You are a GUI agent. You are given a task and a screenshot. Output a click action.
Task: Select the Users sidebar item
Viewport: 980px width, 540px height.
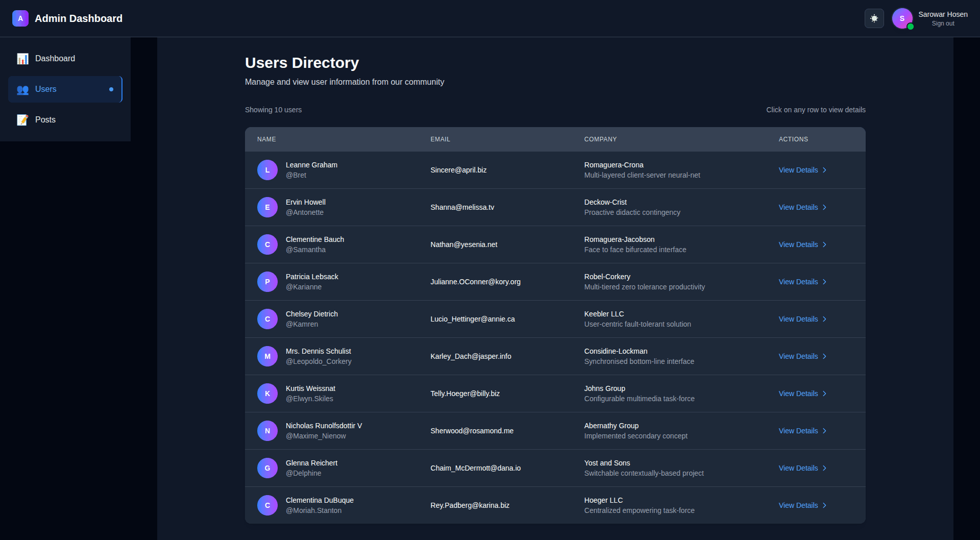click(46, 89)
